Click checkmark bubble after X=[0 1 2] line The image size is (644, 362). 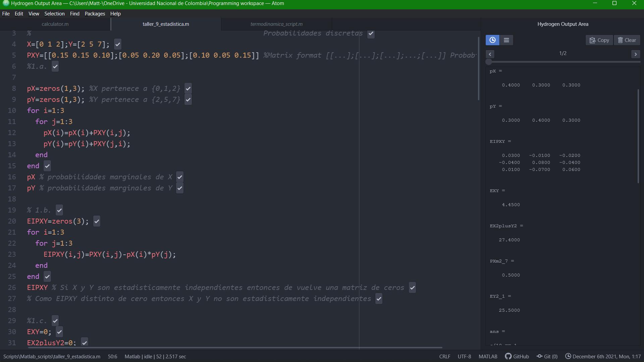pyautogui.click(x=118, y=44)
